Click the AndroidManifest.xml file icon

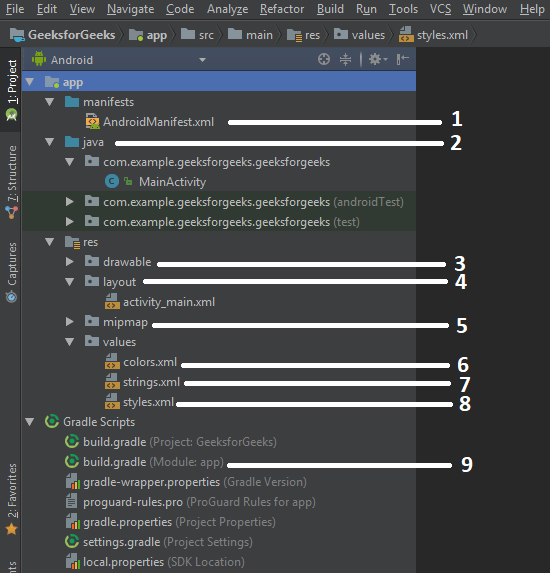pos(92,121)
